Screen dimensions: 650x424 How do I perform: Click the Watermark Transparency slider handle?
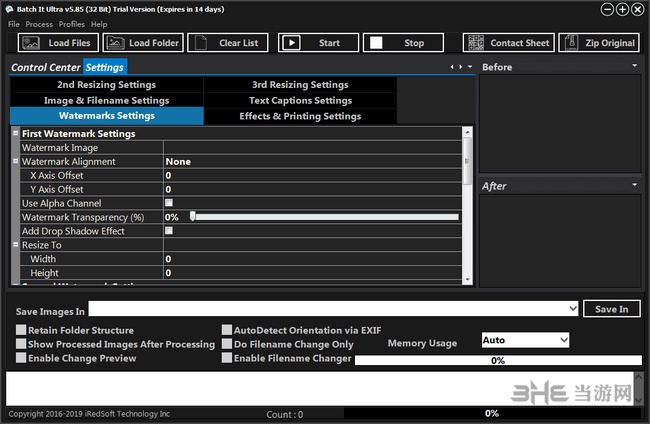[x=193, y=216]
